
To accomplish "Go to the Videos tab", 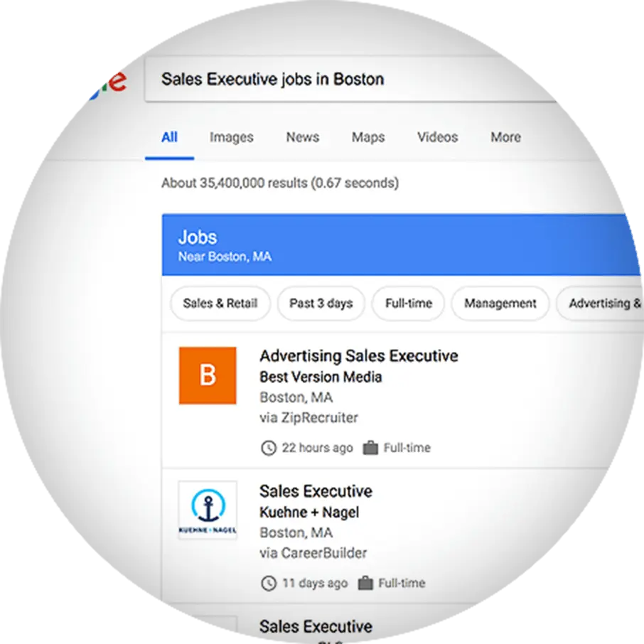I will click(437, 137).
